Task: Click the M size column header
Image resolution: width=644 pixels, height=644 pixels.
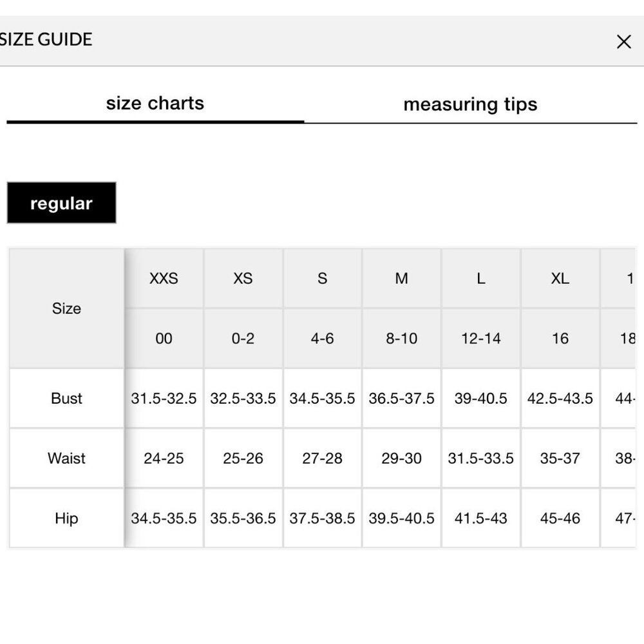Action: coord(402,278)
